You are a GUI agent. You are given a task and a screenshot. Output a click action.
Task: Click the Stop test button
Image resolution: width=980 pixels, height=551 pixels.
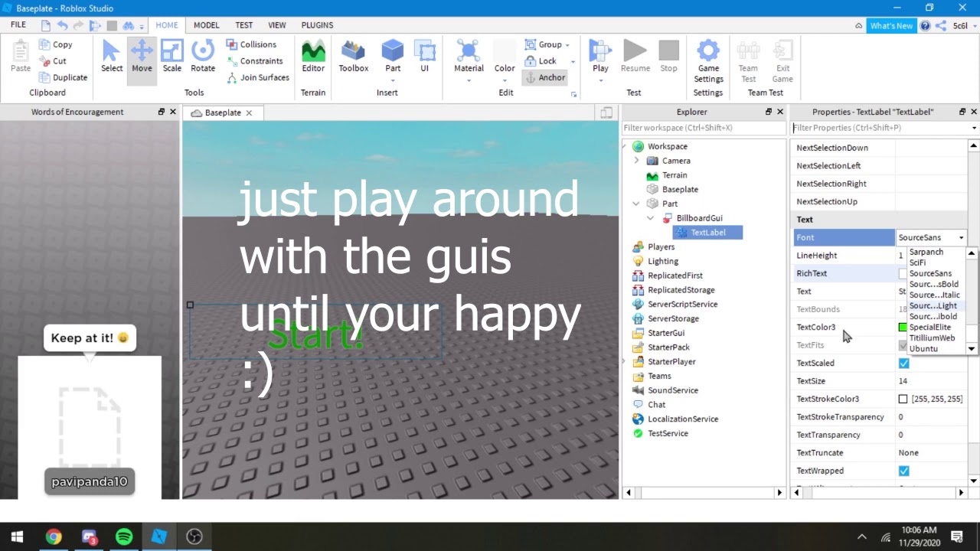click(668, 57)
